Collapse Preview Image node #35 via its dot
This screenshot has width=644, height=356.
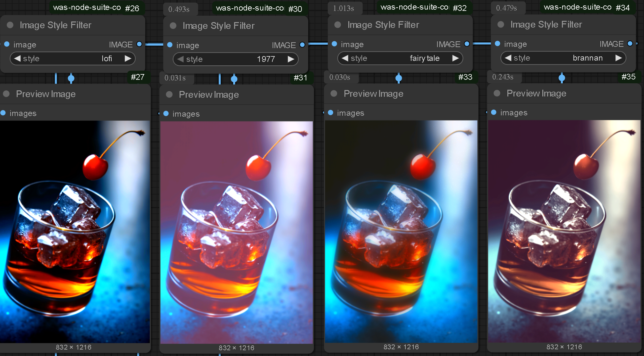pyautogui.click(x=497, y=93)
